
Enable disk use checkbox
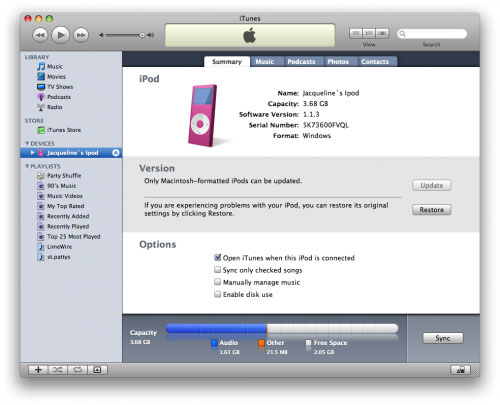click(x=218, y=294)
